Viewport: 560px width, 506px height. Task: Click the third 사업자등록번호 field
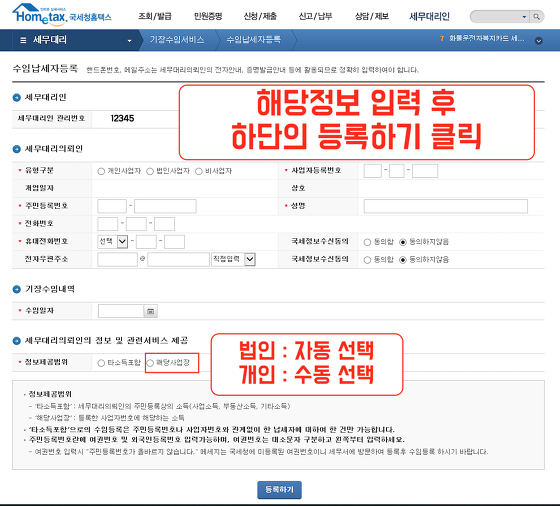coord(425,171)
